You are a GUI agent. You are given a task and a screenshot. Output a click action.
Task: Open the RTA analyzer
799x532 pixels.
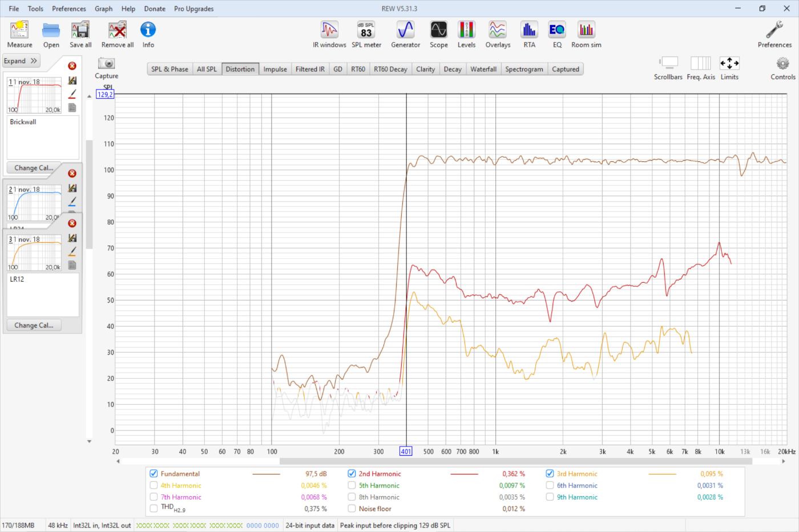(529, 31)
